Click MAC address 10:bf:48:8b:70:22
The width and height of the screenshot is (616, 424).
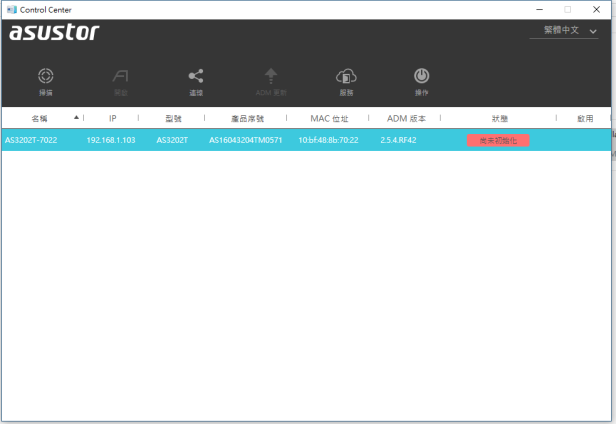tap(328, 140)
